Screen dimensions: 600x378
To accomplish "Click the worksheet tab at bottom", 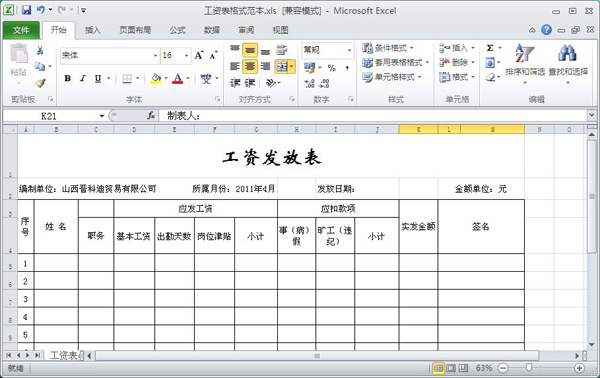I will click(65, 356).
